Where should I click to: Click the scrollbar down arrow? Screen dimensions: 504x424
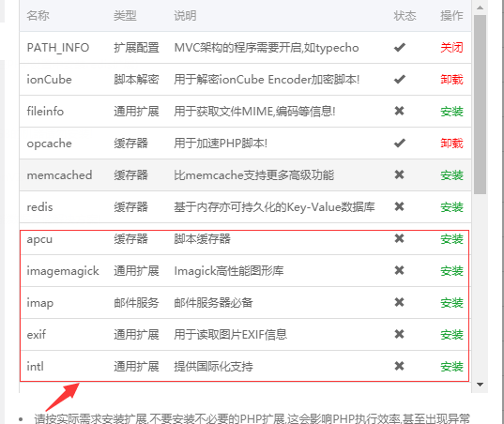click(481, 385)
